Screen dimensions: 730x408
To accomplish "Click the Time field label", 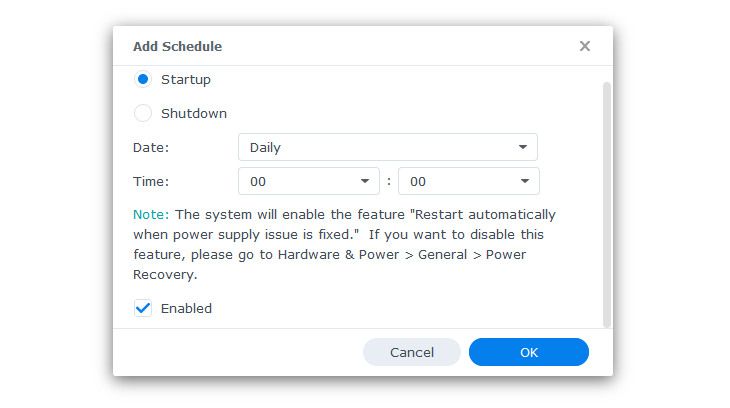I will point(151,181).
